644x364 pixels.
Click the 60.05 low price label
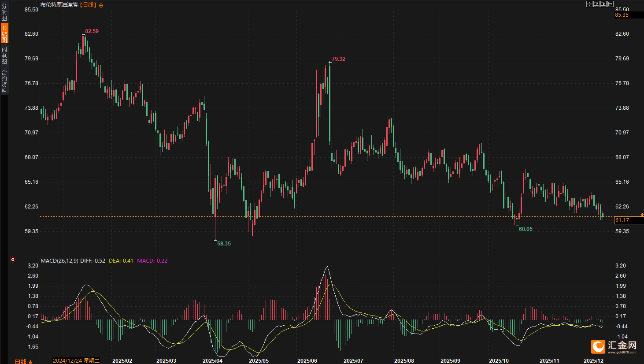pos(526,229)
